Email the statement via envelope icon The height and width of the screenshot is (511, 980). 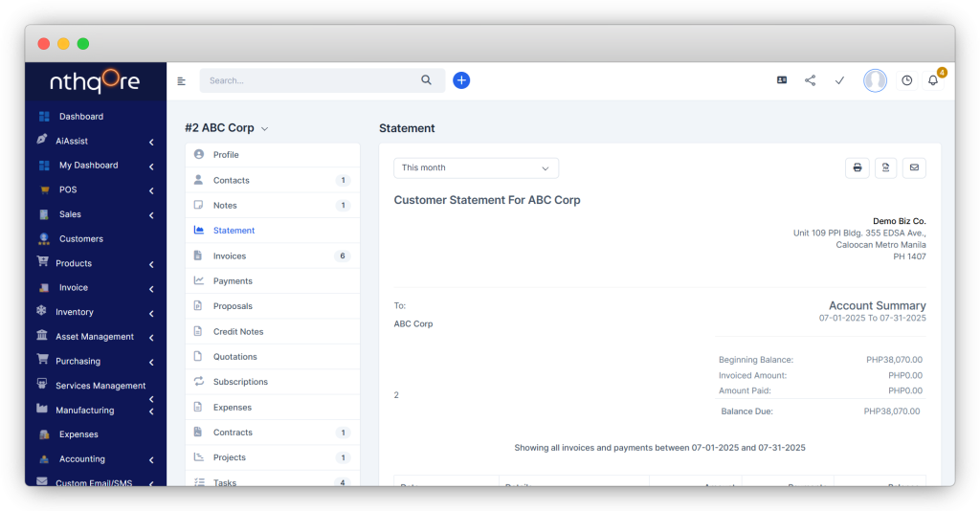click(x=914, y=168)
